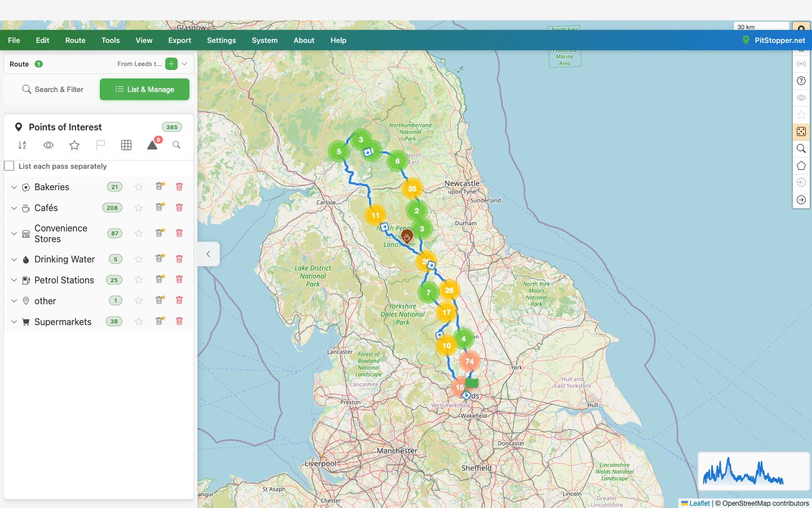Click starred trash icon for Bakeries
This screenshot has height=508, width=812.
pos(160,186)
